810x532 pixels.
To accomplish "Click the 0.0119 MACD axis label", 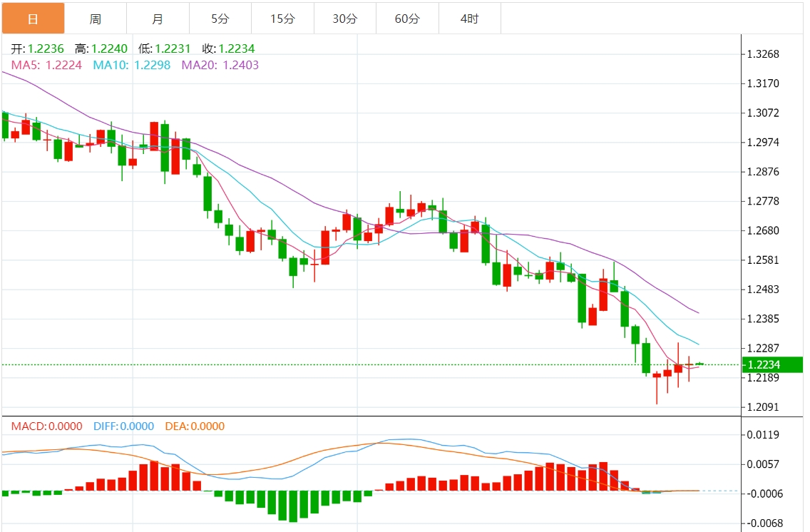I will pos(763,435).
